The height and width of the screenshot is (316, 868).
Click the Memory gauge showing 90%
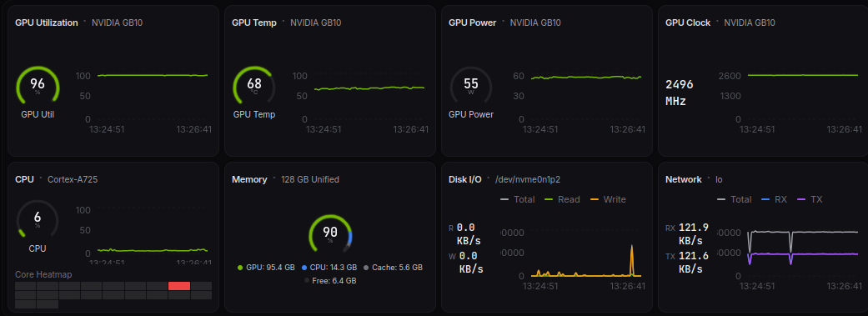(x=330, y=234)
